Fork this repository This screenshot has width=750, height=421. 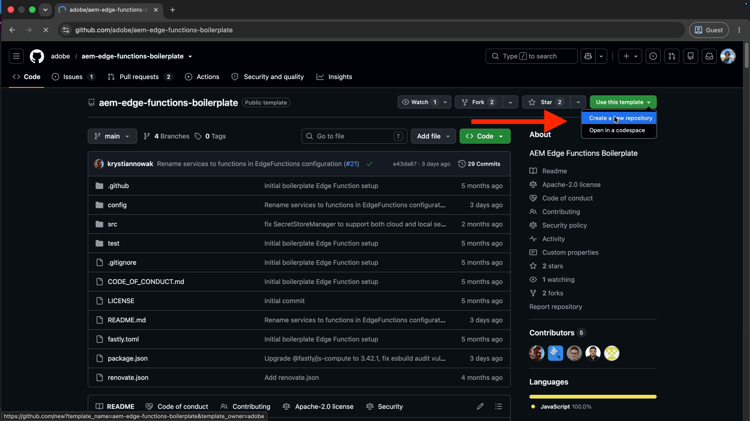[x=478, y=102]
